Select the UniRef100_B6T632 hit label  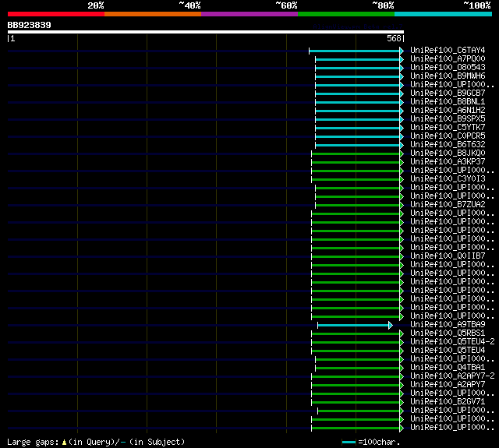[448, 145]
